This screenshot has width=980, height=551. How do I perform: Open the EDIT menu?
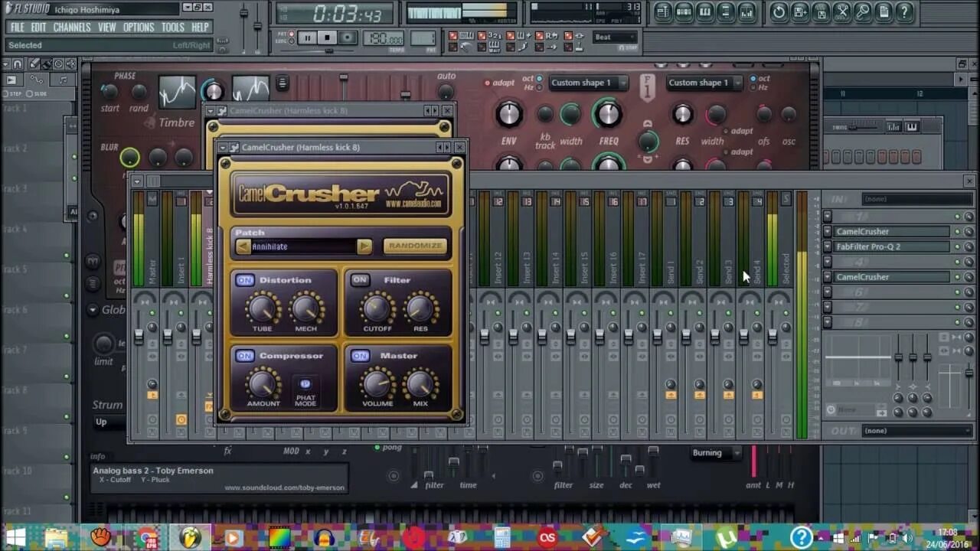(38, 28)
